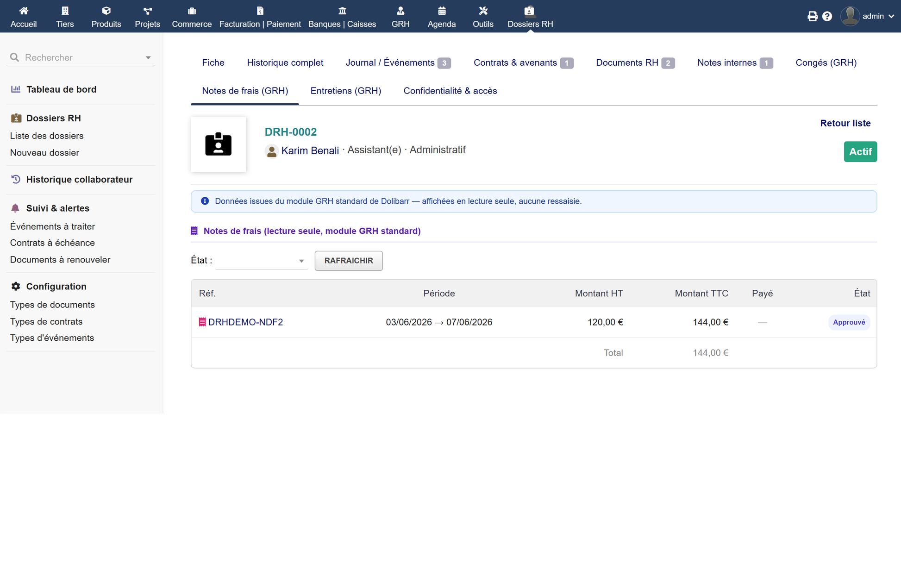Open Contrats à échéance
901x588 pixels.
point(52,243)
